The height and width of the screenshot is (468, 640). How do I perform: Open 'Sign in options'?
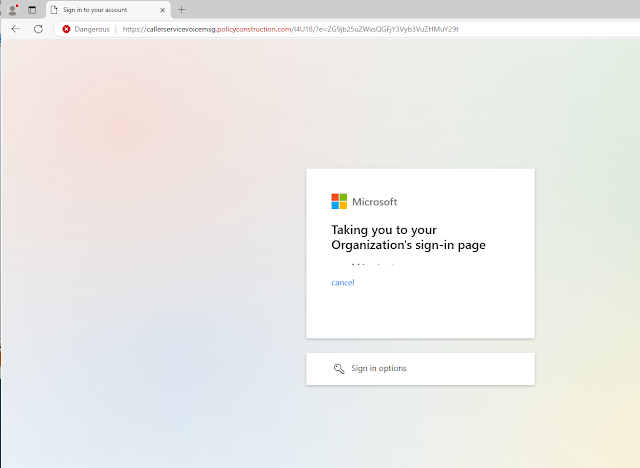420,369
